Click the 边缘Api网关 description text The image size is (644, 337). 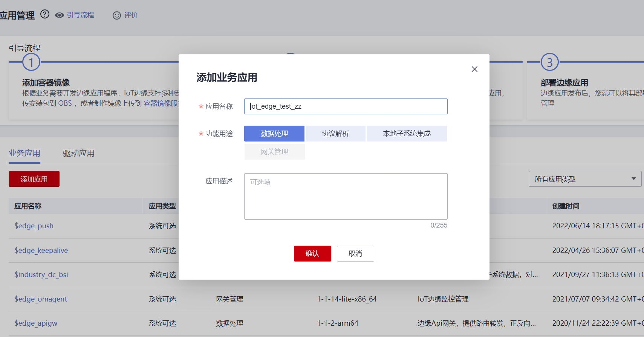(x=477, y=323)
